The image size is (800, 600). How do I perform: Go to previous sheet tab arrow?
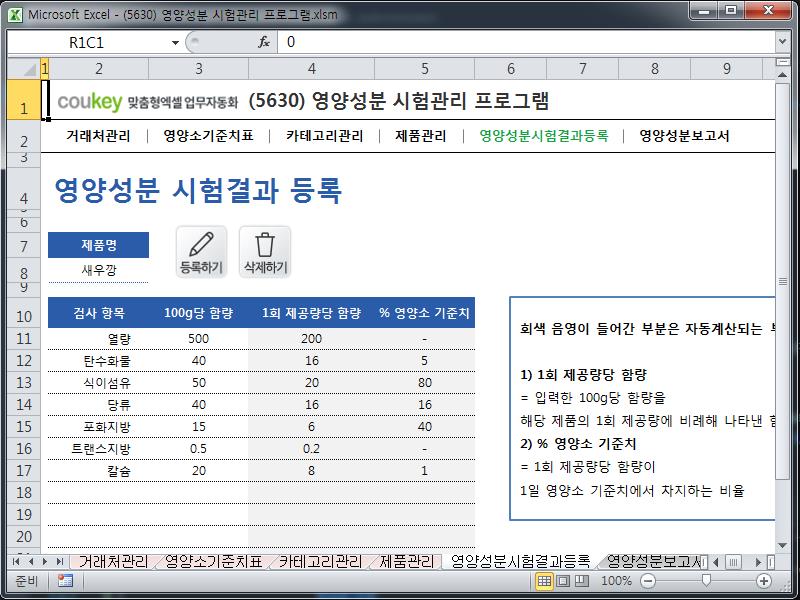tap(31, 562)
